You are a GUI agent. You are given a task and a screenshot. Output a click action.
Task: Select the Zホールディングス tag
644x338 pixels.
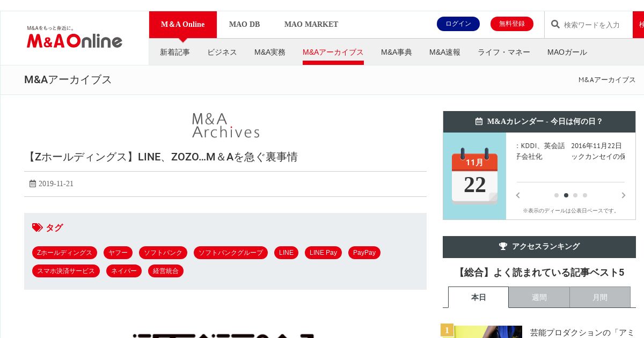tap(64, 253)
